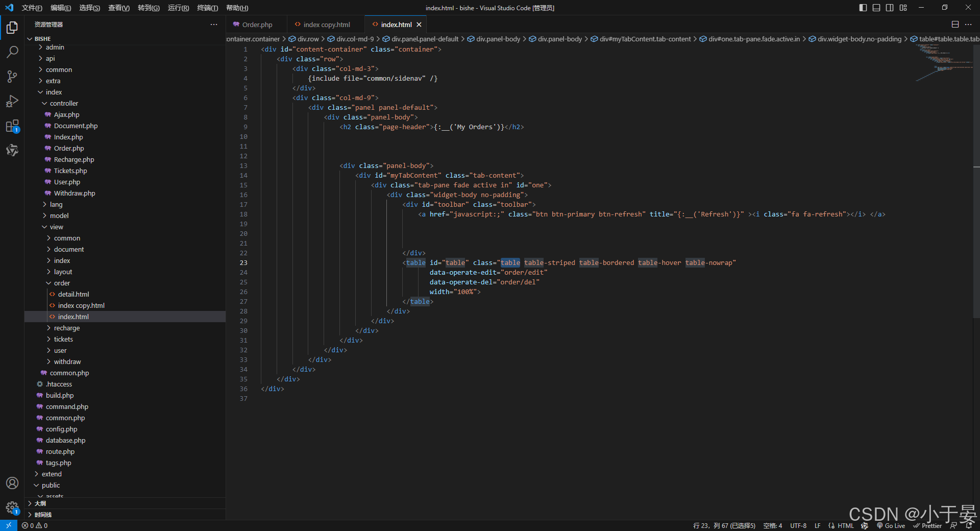Open the 帮助(H) menu
The width and height of the screenshot is (980, 531).
pos(237,8)
